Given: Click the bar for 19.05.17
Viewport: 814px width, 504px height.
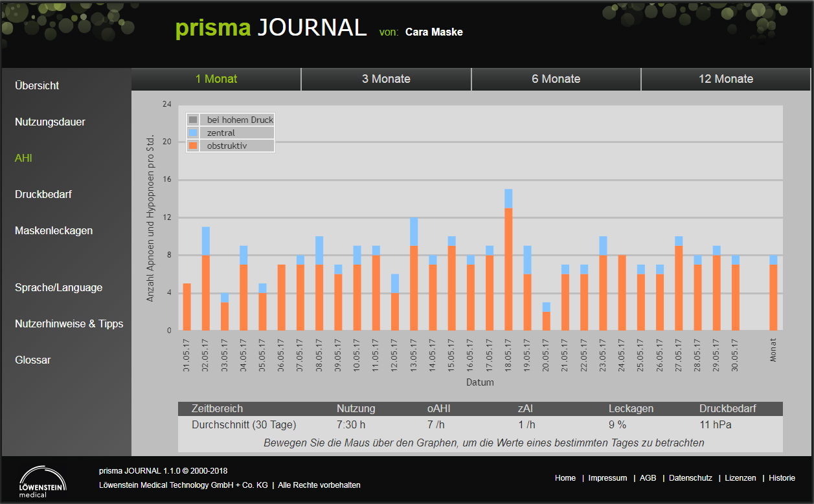Looking at the screenshot, I should point(527,289).
